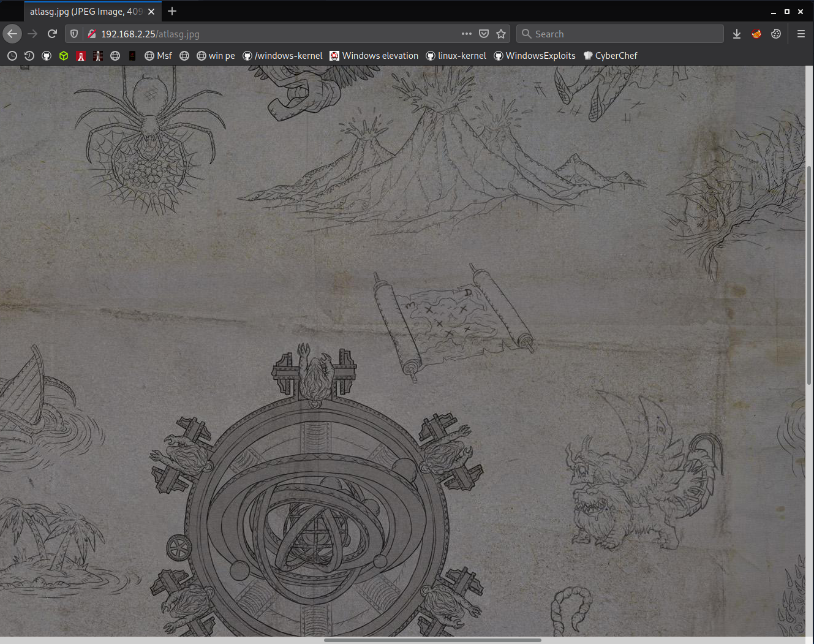Open the tracking protection shield icon
814x644 pixels.
[x=74, y=34]
